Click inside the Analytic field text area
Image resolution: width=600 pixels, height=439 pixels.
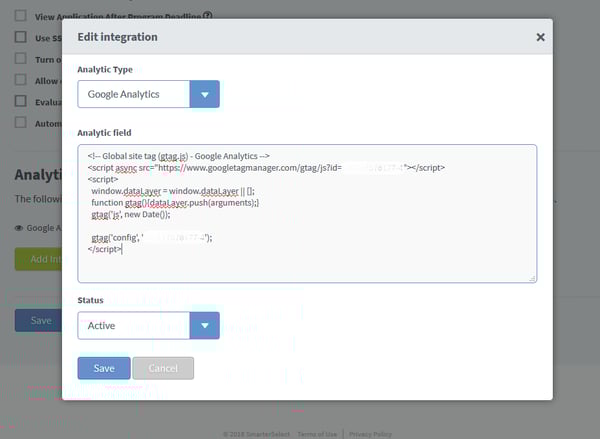click(307, 214)
